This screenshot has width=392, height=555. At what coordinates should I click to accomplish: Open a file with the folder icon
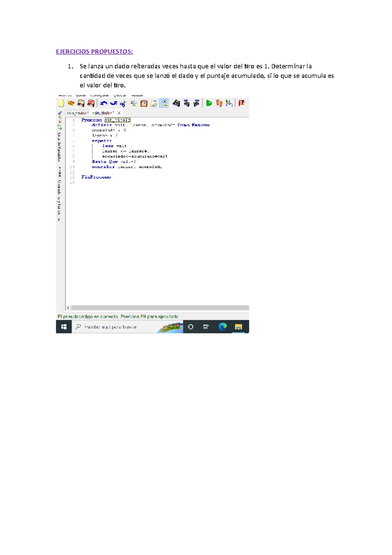pyautogui.click(x=71, y=104)
